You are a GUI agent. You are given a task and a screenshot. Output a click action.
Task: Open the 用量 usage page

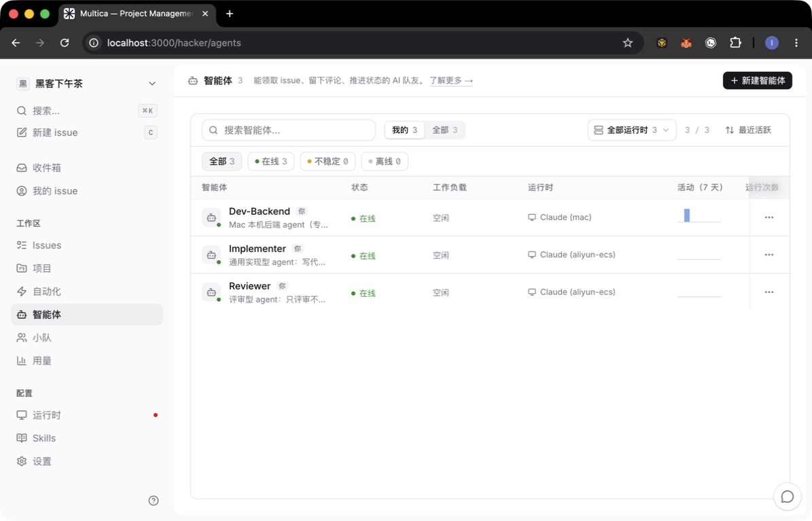point(86,361)
